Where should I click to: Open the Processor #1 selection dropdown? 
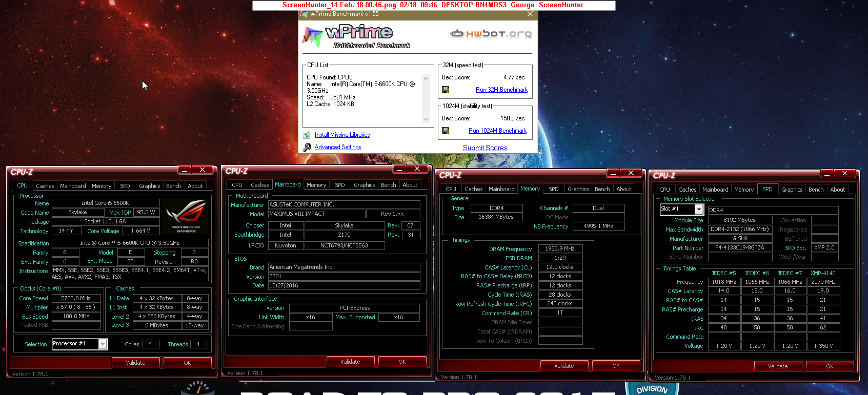(x=103, y=344)
